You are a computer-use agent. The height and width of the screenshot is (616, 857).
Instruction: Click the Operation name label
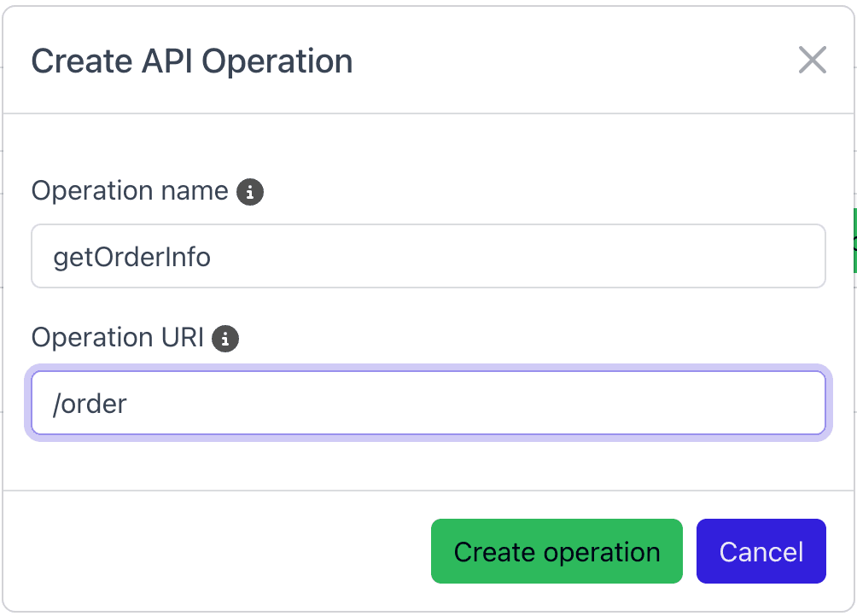(x=128, y=190)
